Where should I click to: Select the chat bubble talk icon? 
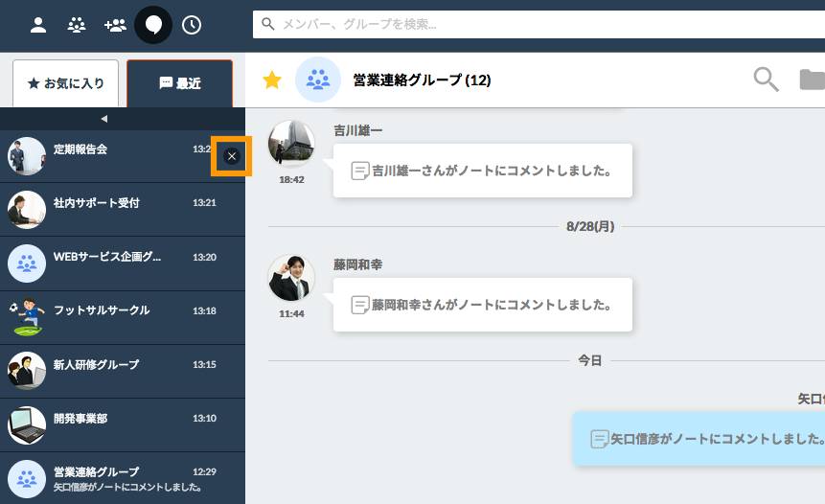[x=153, y=25]
